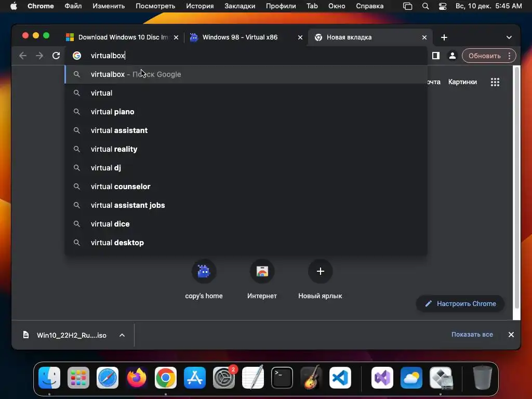This screenshot has height=399, width=532.
Task: Choose the virtualbox - Поиск Google suggestion
Action: point(246,74)
